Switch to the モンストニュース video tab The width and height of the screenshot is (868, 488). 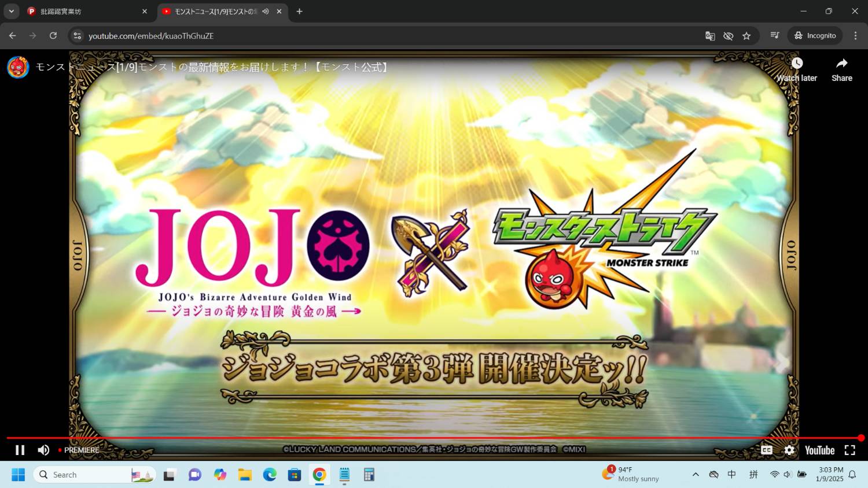coord(214,11)
